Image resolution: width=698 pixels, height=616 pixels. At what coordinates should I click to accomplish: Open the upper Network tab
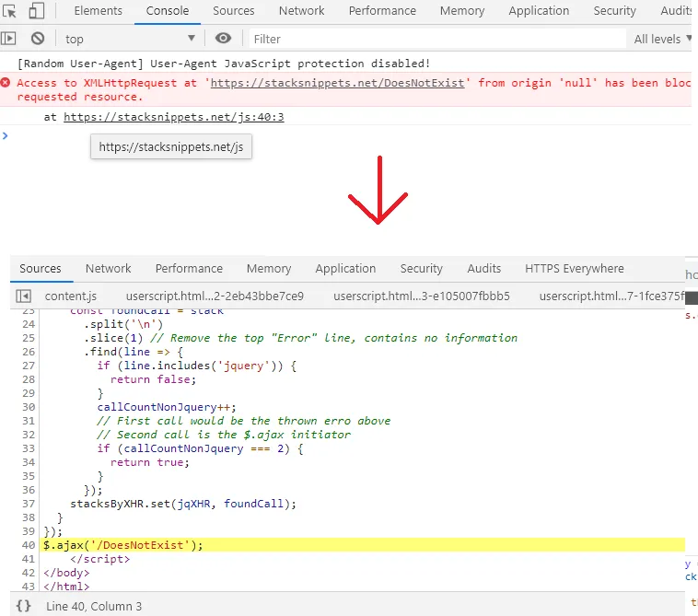(x=301, y=11)
